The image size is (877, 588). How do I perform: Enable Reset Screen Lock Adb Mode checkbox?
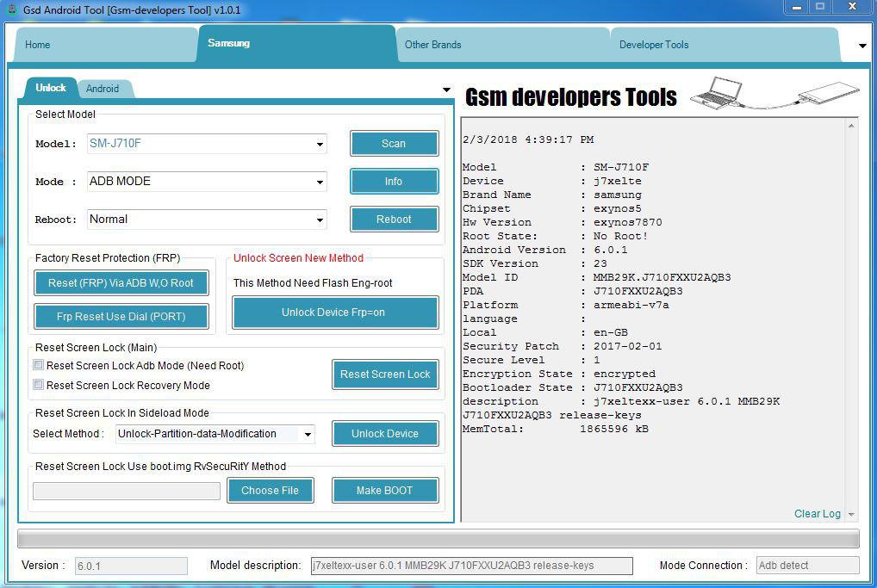click(38, 365)
